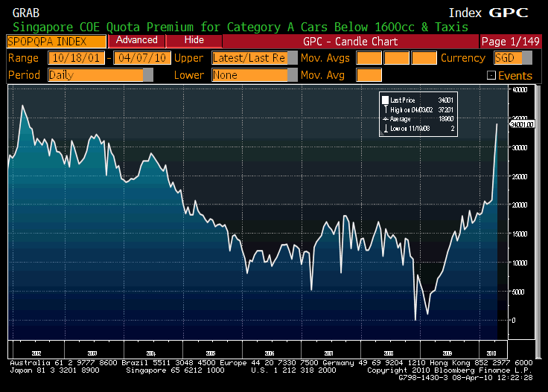The image size is (548, 392).
Task: Open the Advanced options tab
Action: (137, 40)
